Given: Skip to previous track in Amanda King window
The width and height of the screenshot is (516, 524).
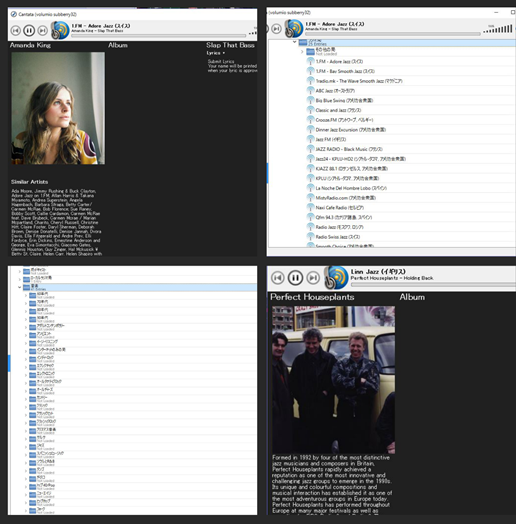Looking at the screenshot, I should click(16, 30).
